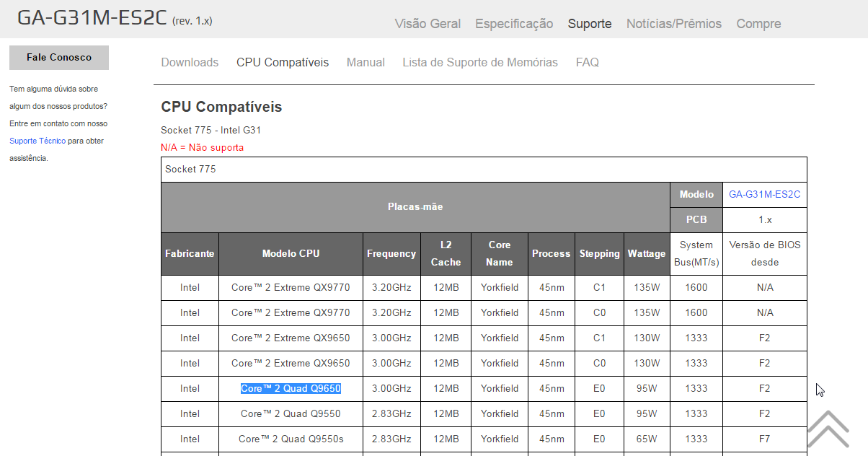Click the Core 2 Quad Q9550s cell
This screenshot has width=868, height=456.
tap(291, 439)
